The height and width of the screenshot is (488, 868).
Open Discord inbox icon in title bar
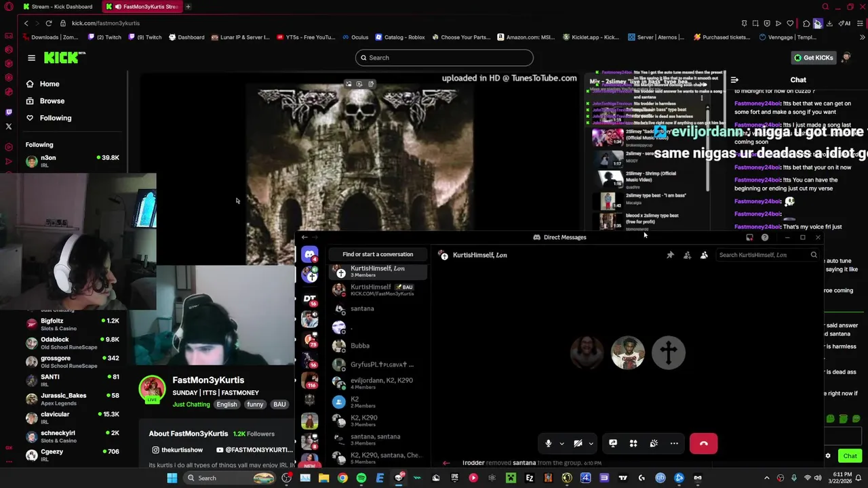pyautogui.click(x=749, y=237)
